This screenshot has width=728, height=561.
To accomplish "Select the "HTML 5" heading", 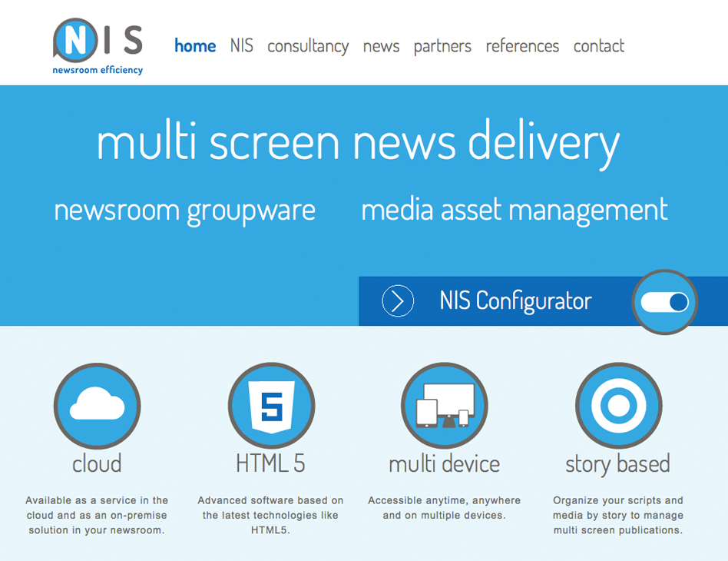I will [270, 464].
